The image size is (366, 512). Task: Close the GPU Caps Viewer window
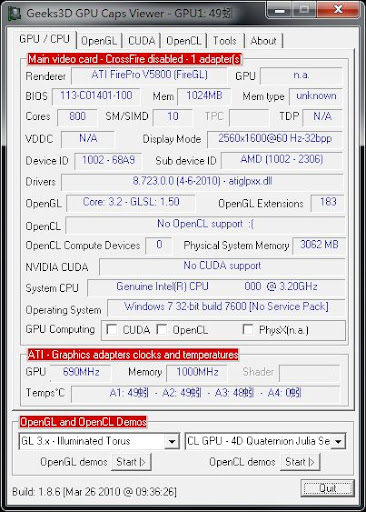click(x=338, y=10)
